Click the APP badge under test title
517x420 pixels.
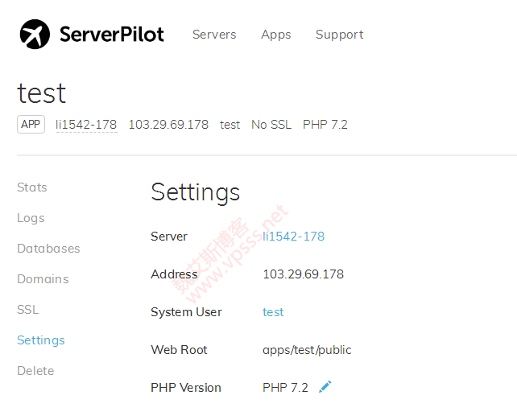(31, 125)
